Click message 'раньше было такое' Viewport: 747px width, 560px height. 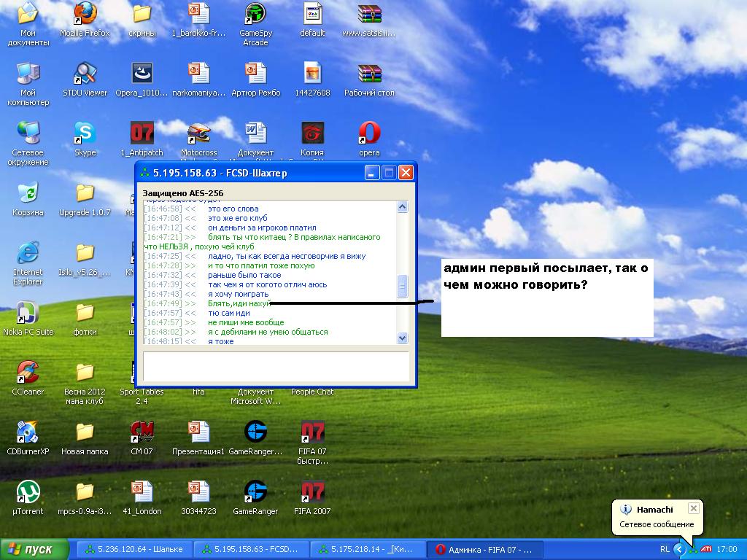[x=244, y=275]
